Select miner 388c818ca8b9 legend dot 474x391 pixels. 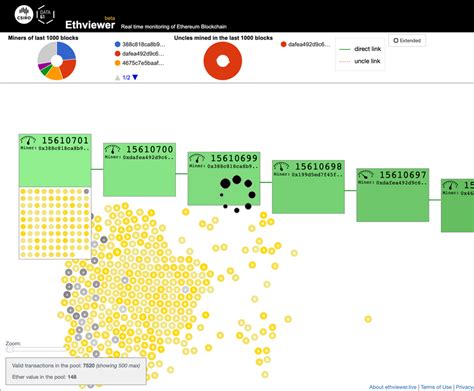tap(117, 44)
